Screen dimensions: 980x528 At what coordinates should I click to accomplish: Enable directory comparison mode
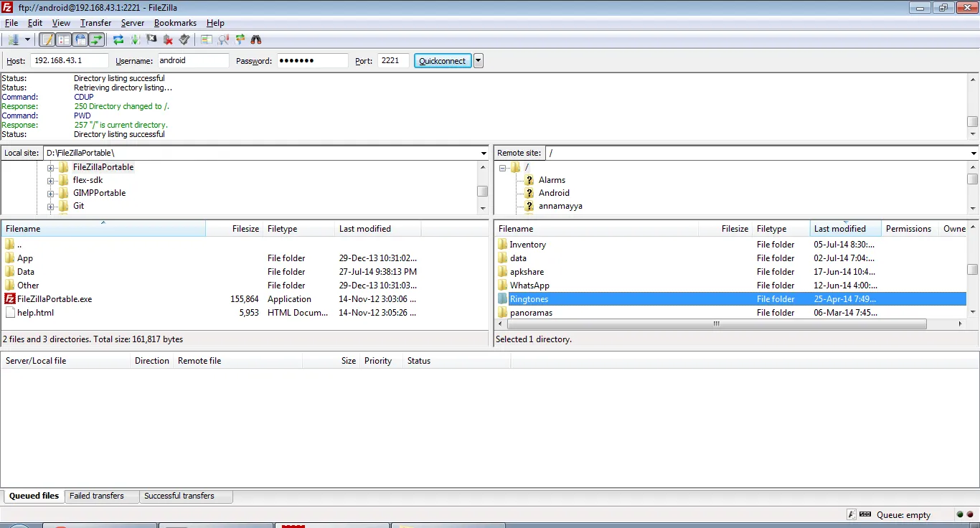pos(206,39)
